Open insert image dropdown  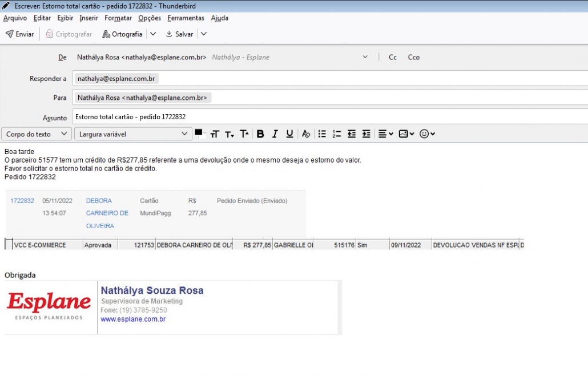pos(406,134)
